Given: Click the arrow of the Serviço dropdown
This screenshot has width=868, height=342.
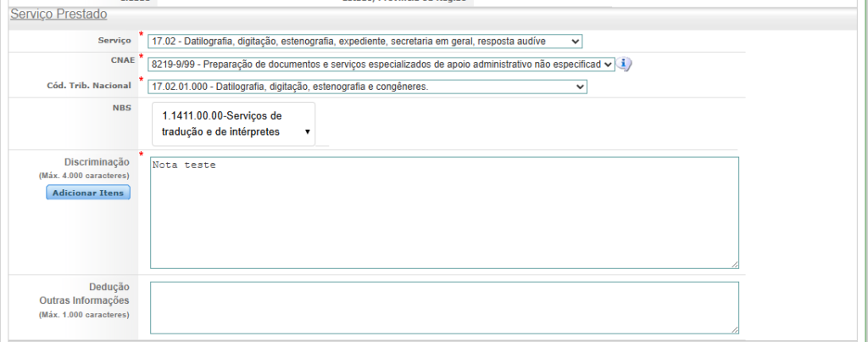Looking at the screenshot, I should [576, 41].
